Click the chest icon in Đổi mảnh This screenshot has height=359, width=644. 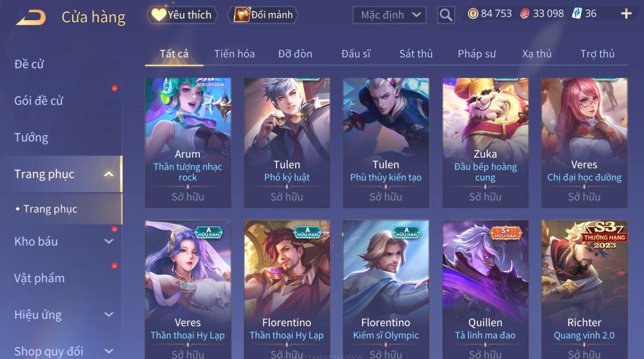pos(242,15)
